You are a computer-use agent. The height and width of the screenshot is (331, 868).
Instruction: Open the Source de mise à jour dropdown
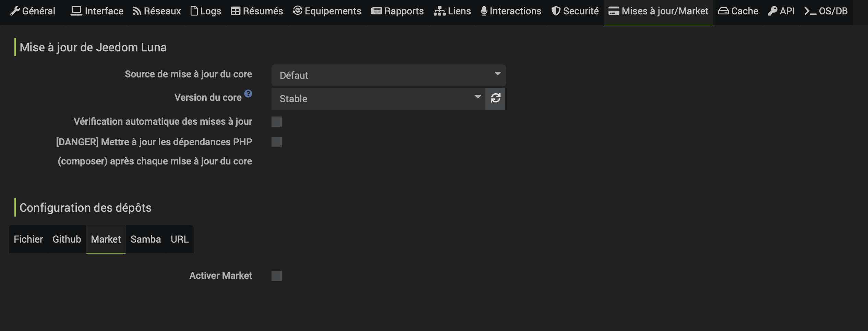pyautogui.click(x=388, y=75)
